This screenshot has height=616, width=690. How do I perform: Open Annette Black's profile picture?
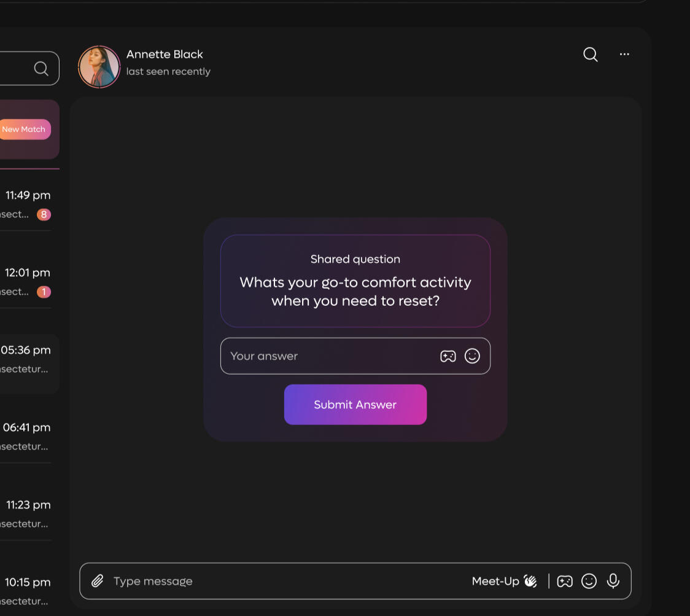[x=99, y=67]
